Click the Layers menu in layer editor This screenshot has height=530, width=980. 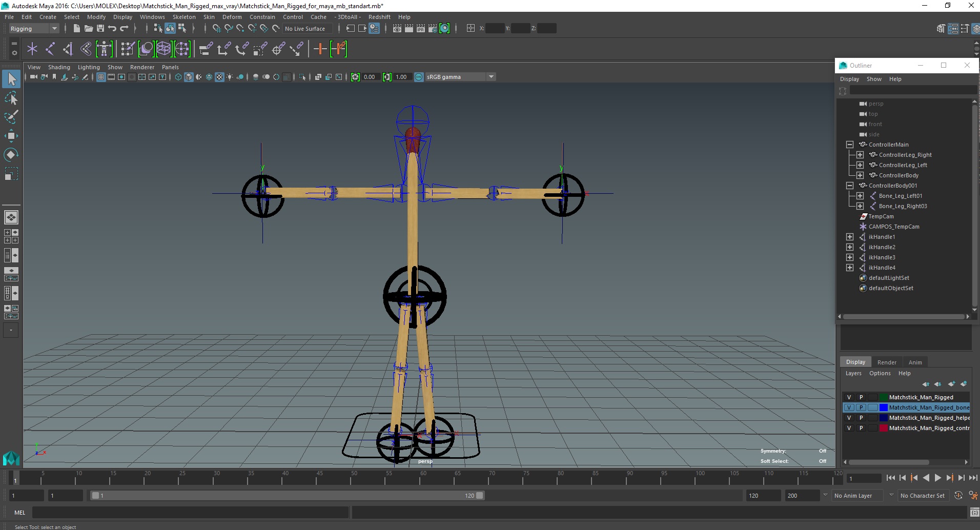[x=853, y=373]
